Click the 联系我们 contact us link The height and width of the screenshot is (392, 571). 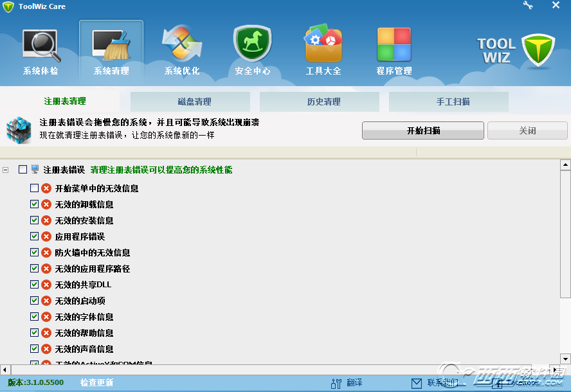[x=442, y=382]
